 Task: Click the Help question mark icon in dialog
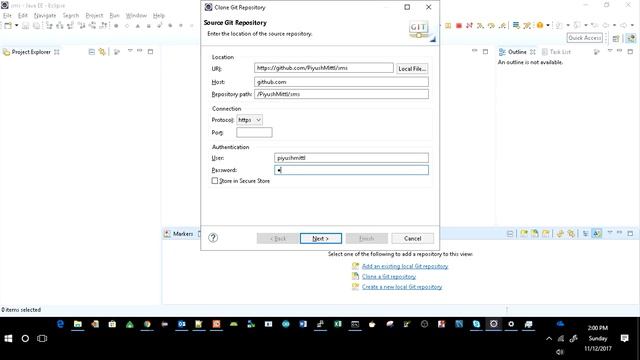[x=213, y=238]
